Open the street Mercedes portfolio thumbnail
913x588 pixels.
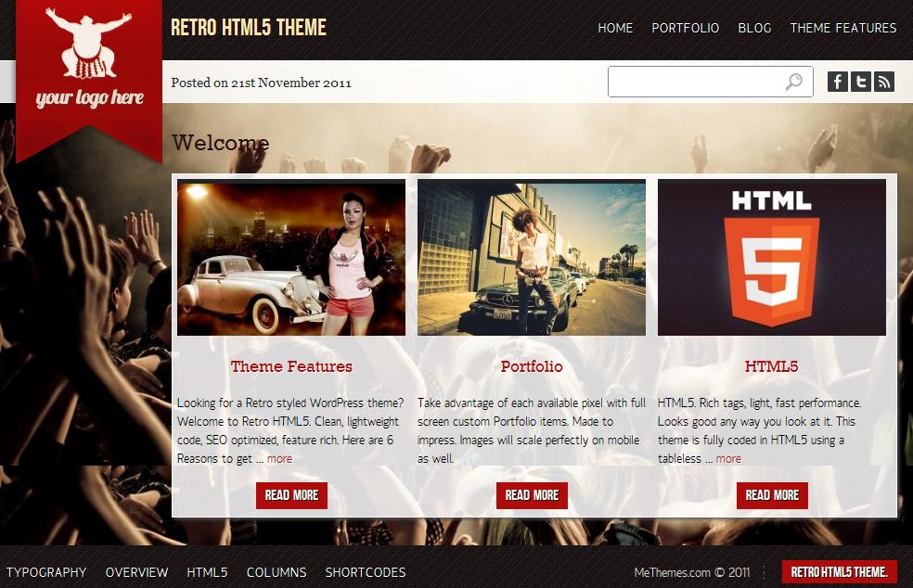(532, 257)
